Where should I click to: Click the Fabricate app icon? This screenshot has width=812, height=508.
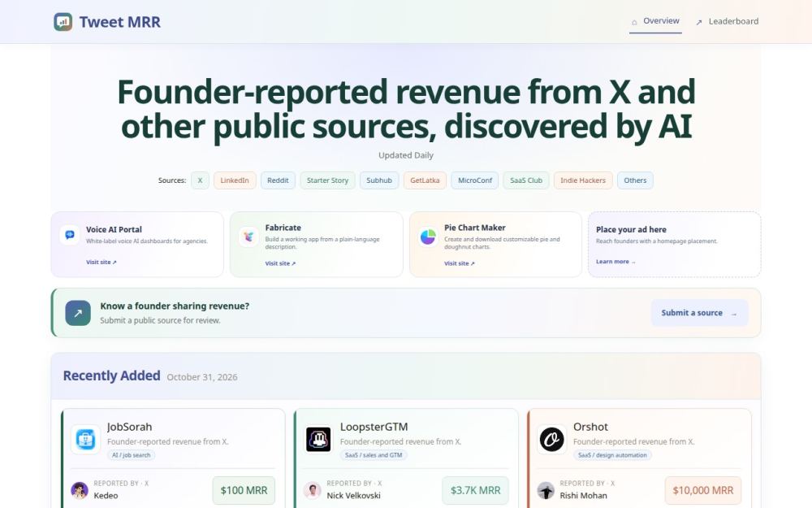(x=249, y=237)
